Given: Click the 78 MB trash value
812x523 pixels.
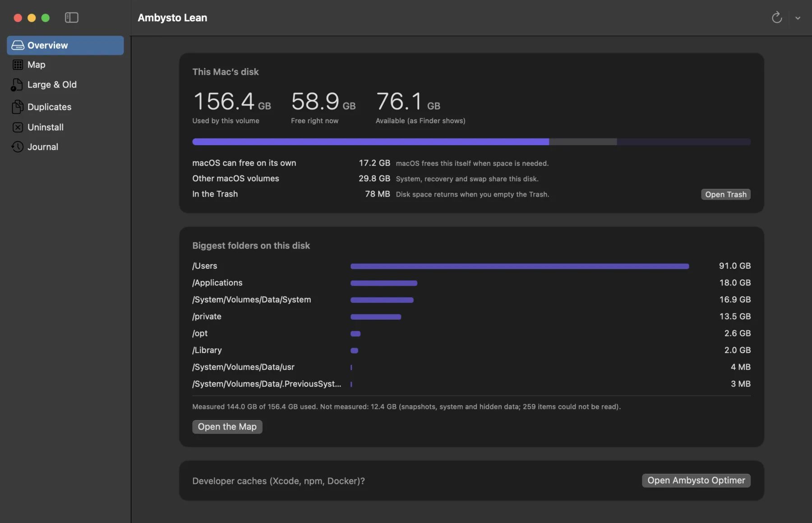Looking at the screenshot, I should tap(378, 194).
